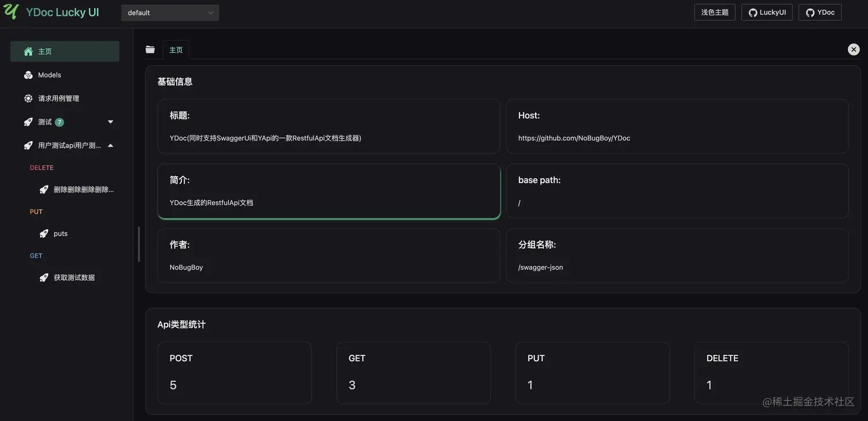Image resolution: width=868 pixels, height=421 pixels.
Task: Click the YDoc Lucky UI logo icon
Action: point(11,11)
